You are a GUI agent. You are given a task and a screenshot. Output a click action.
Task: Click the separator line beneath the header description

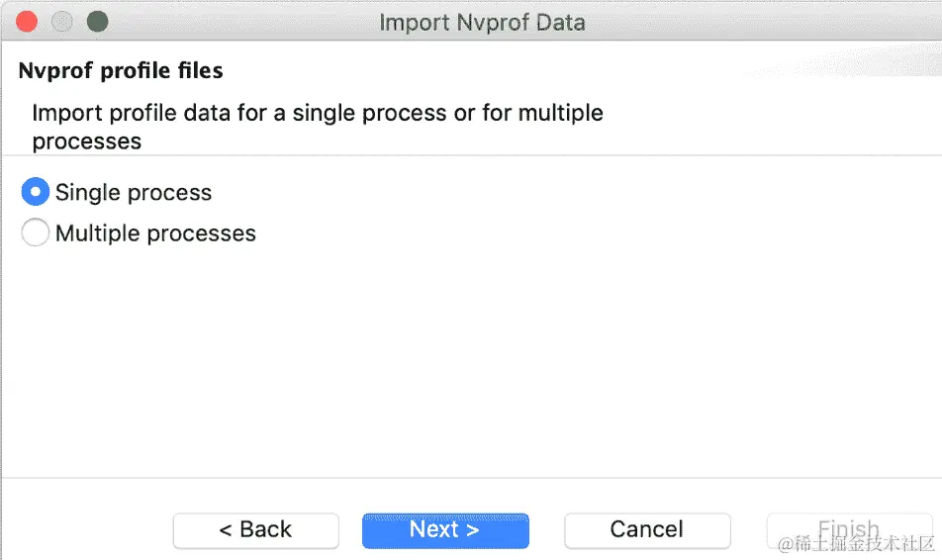tap(471, 155)
